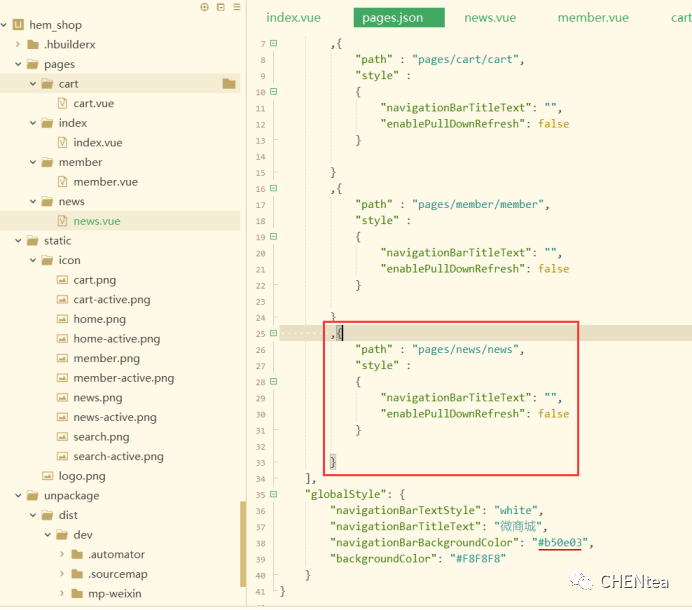Click the #b50e03 color value
The width and height of the screenshot is (692, 610).
tap(562, 542)
